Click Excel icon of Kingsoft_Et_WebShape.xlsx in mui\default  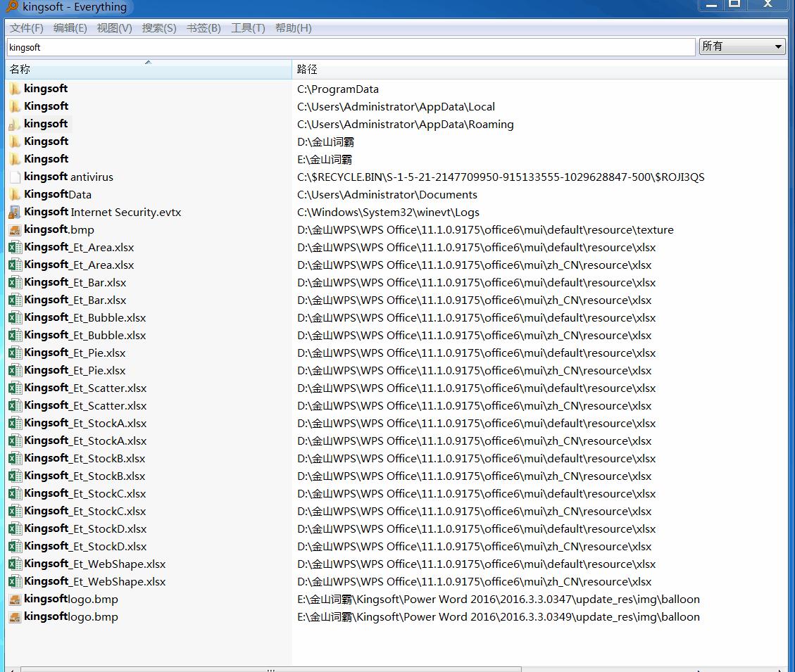[x=15, y=564]
